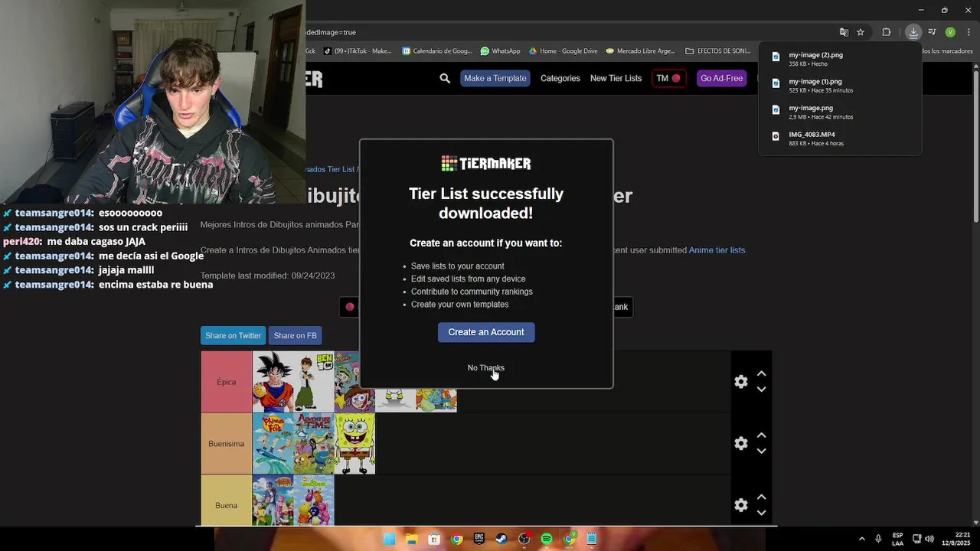
Task: Share the tier list on Twitter
Action: coord(233,335)
